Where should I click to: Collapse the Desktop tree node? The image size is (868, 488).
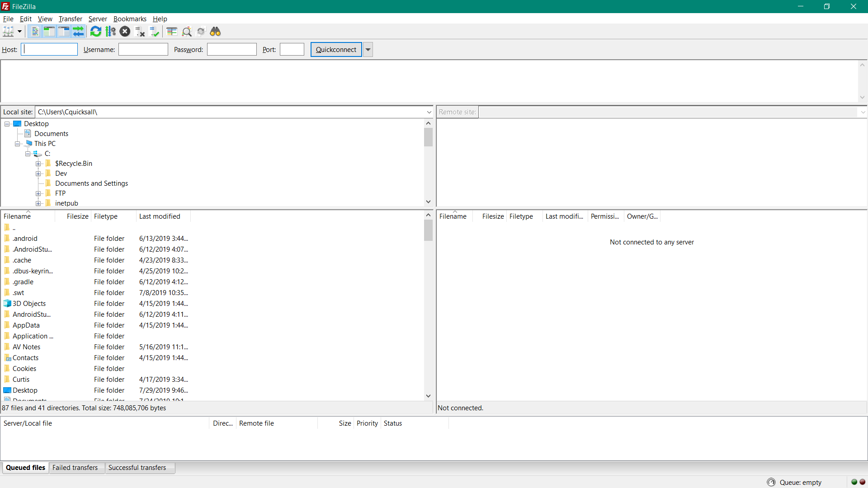(x=7, y=124)
